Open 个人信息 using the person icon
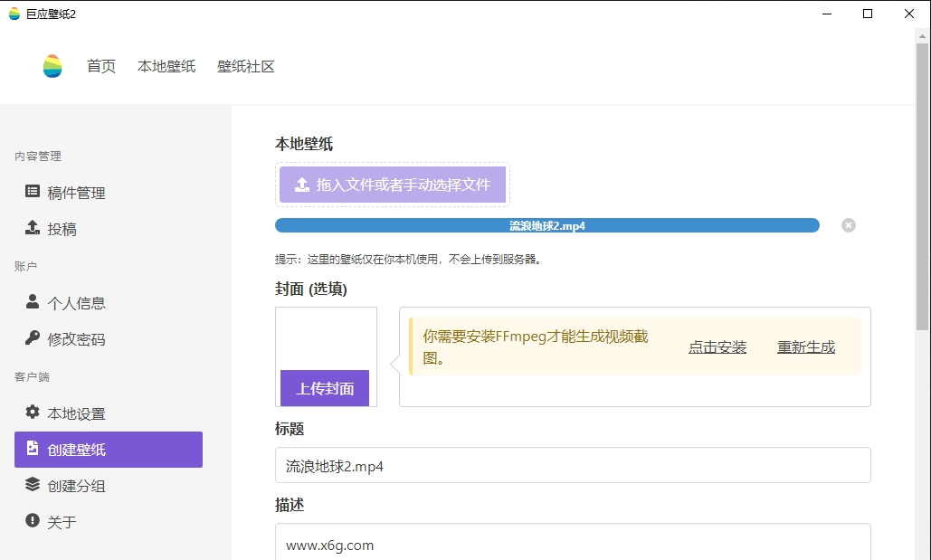Viewport: 931px width, 560px height. 33,303
